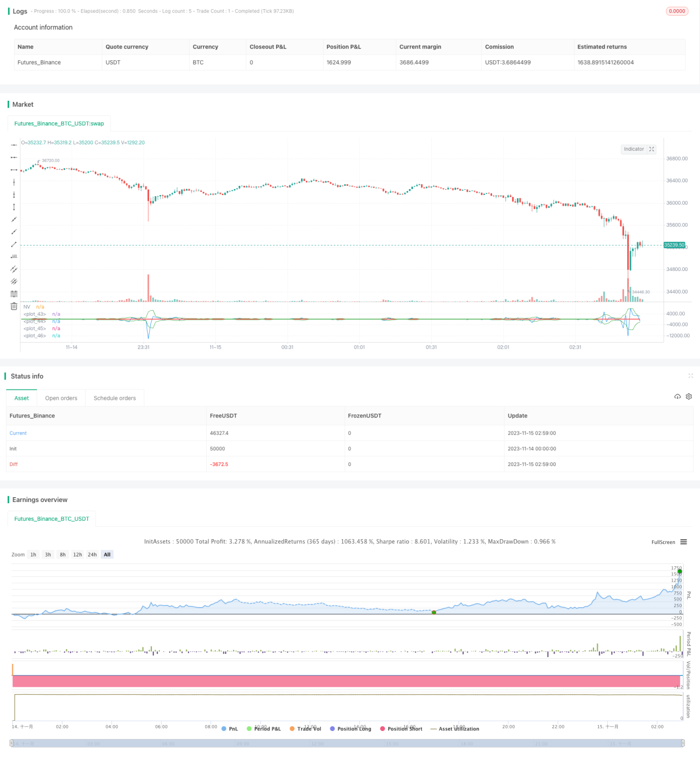700x759 pixels.
Task: Click the trash icon to delete drawings
Action: point(14,306)
